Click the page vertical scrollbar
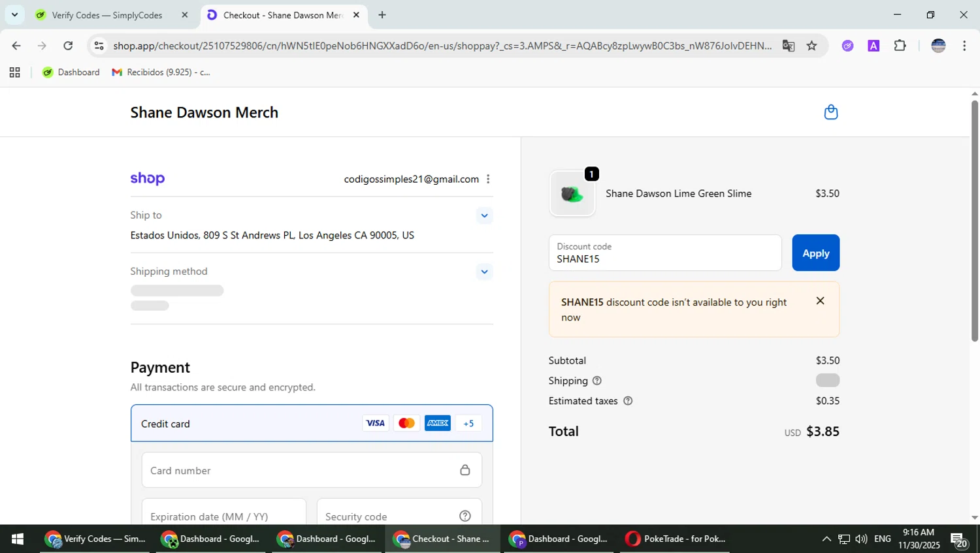Viewport: 980px width, 553px height. 974,221
